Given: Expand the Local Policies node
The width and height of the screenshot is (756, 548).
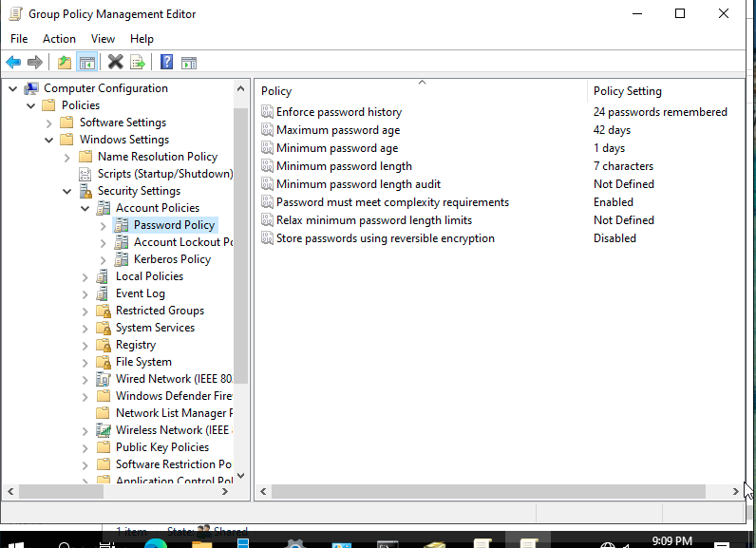Looking at the screenshot, I should point(85,276).
